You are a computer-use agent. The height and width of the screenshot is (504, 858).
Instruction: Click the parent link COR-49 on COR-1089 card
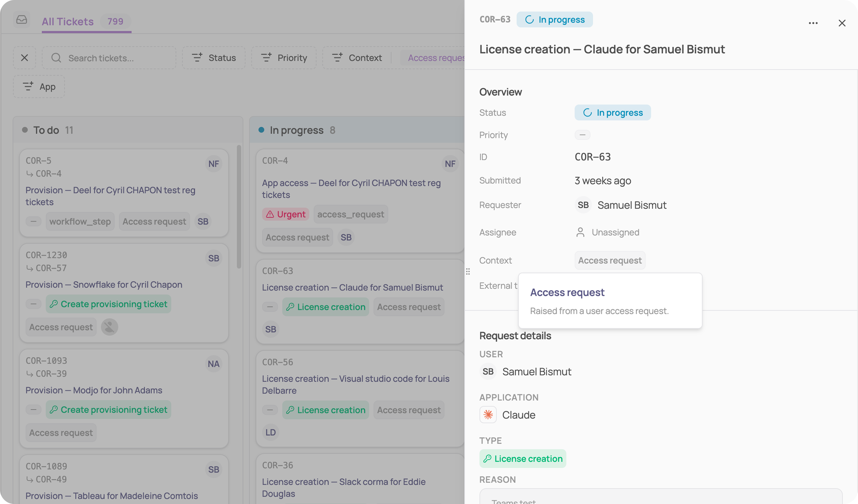click(x=51, y=479)
